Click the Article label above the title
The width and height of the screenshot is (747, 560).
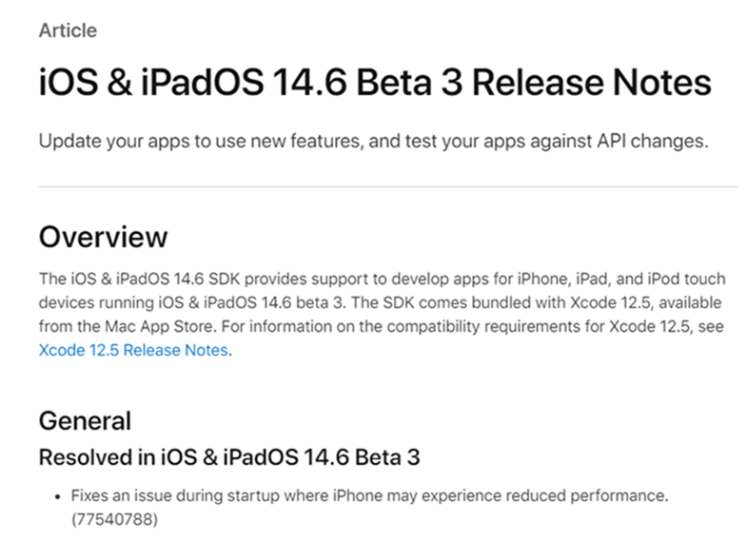tap(69, 30)
